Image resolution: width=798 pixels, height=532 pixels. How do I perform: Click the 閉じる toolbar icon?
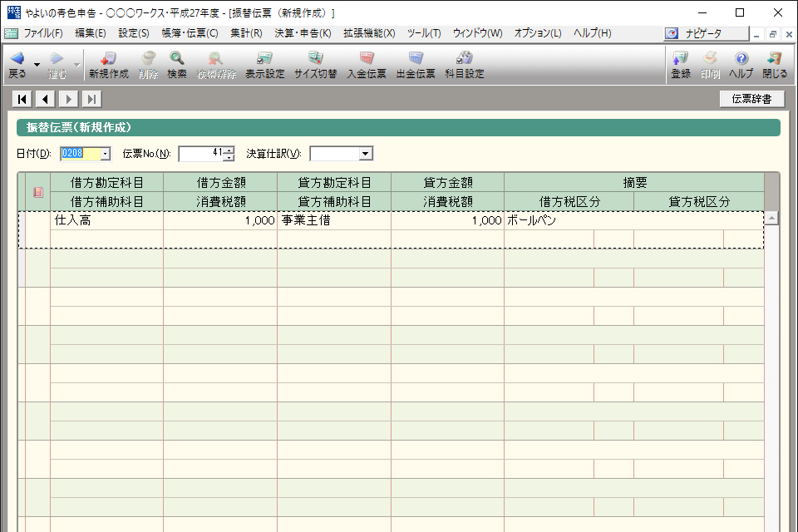click(775, 58)
